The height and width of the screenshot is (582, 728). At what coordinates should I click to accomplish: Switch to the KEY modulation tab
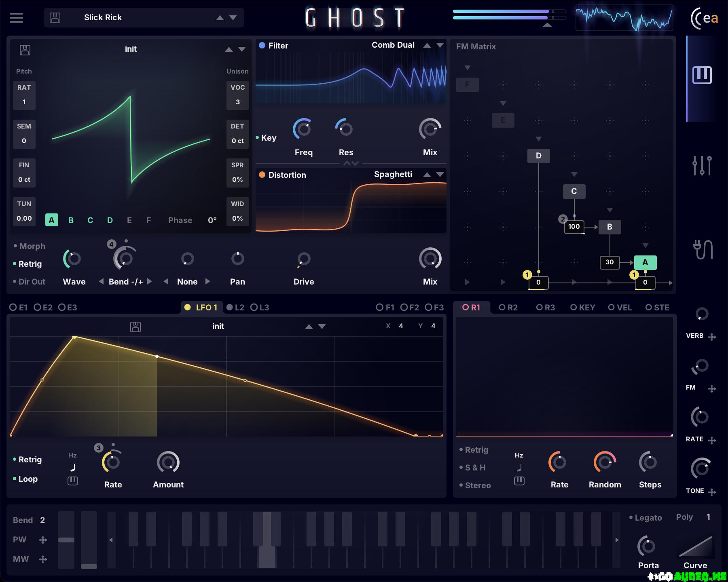pyautogui.click(x=583, y=308)
